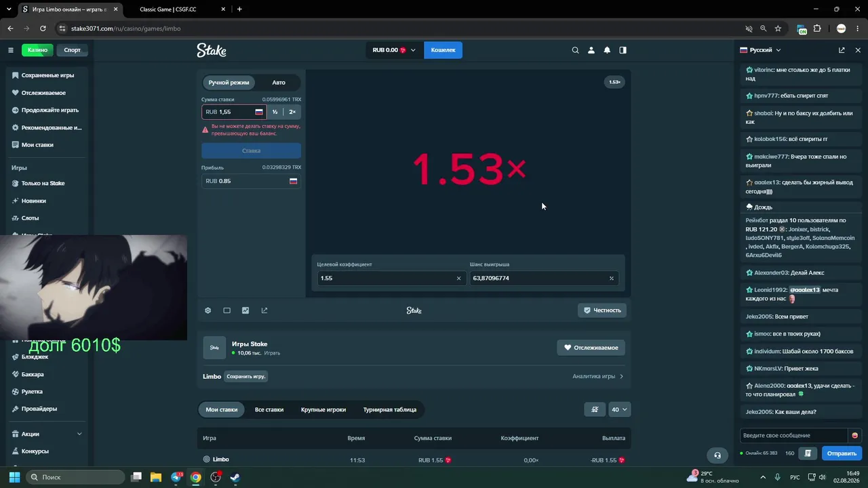Open game settings gear icon

208,310
